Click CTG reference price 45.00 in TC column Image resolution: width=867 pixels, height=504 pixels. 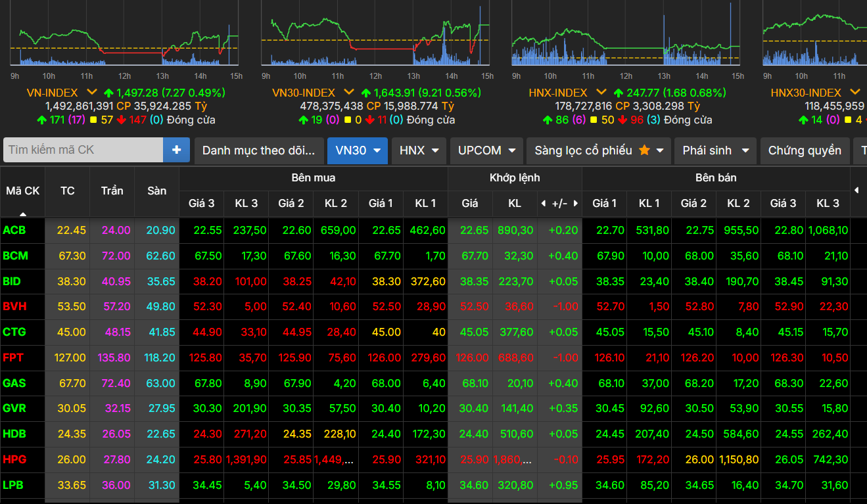point(72,332)
